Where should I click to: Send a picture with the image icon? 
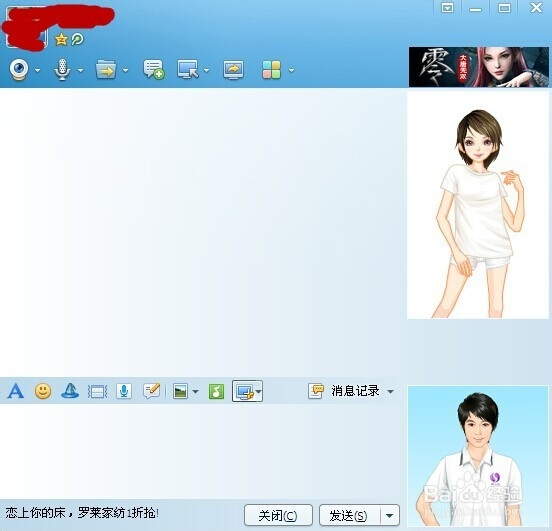(x=180, y=391)
